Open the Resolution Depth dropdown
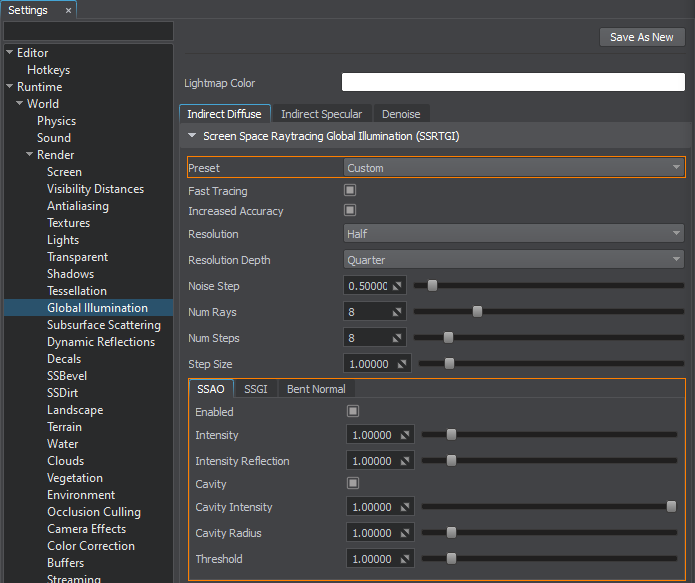This screenshot has height=583, width=695. (x=514, y=260)
